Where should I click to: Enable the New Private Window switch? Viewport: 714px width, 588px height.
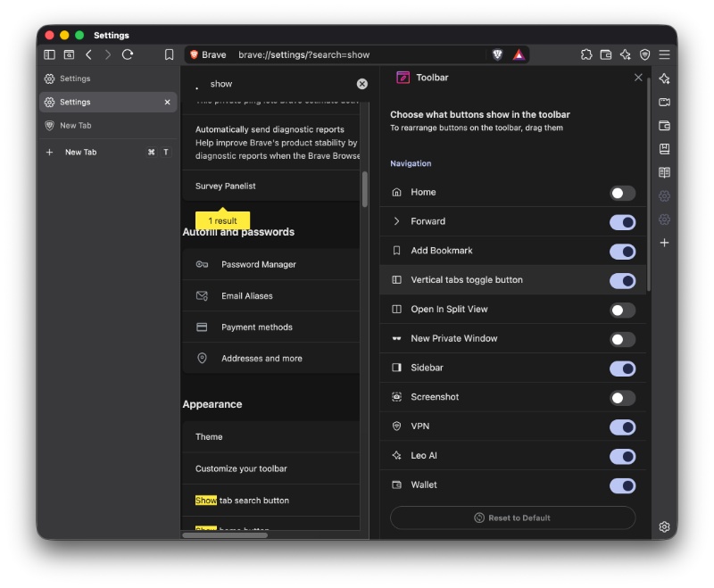tap(622, 340)
